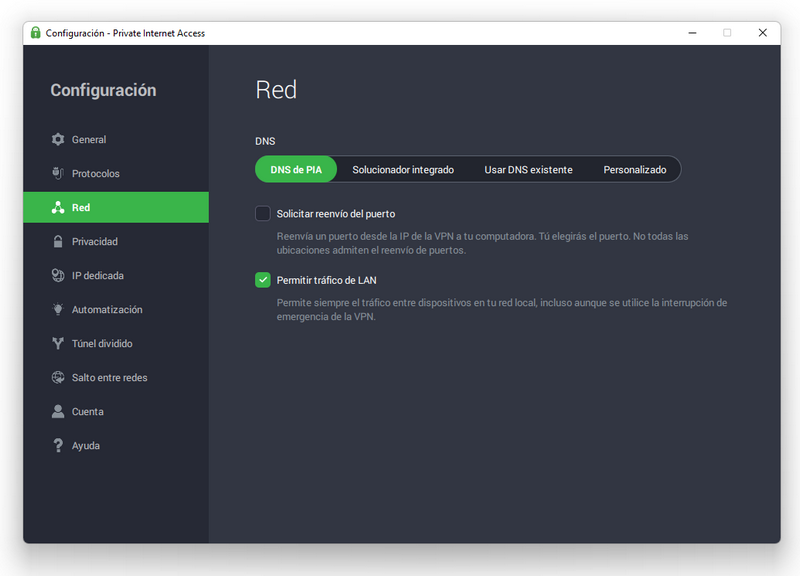Close the Configuración window
The height and width of the screenshot is (576, 800).
(763, 33)
